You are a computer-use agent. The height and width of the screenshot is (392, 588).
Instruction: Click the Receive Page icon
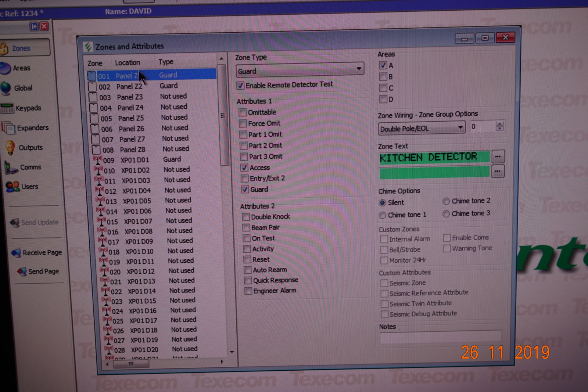16,253
